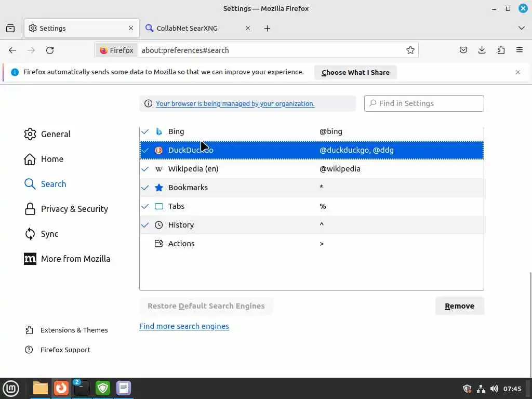
Task: Switch to the CollabNet SearXNG tab
Action: point(198,28)
